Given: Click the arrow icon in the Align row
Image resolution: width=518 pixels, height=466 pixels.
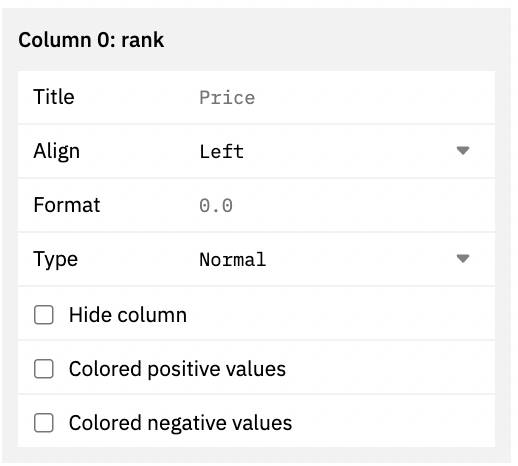Looking at the screenshot, I should tap(463, 151).
